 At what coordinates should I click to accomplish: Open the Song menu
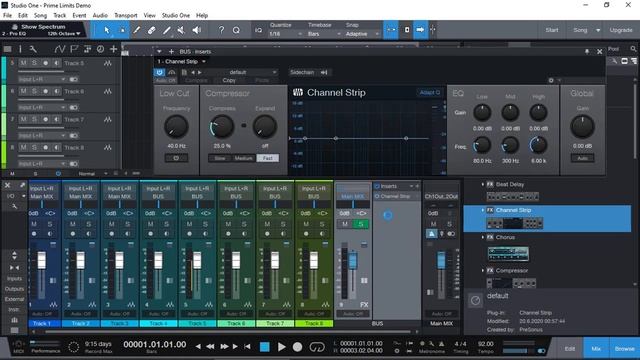(x=40, y=15)
